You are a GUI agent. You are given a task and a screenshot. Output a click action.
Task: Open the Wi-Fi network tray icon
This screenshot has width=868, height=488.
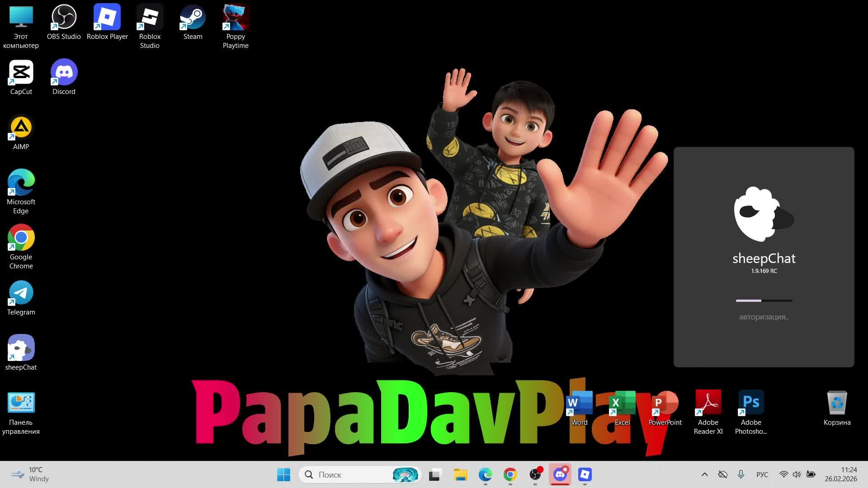(x=783, y=474)
